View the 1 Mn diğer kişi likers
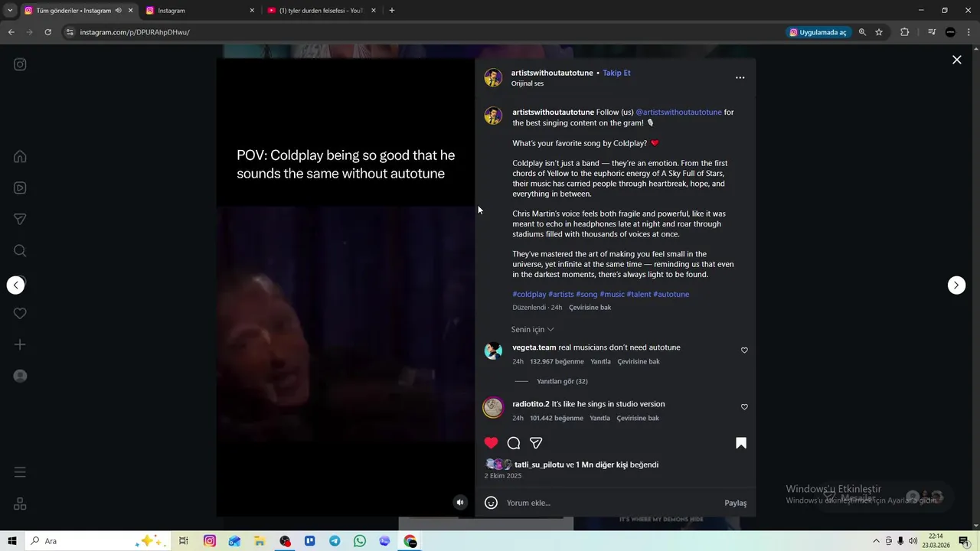 point(602,465)
